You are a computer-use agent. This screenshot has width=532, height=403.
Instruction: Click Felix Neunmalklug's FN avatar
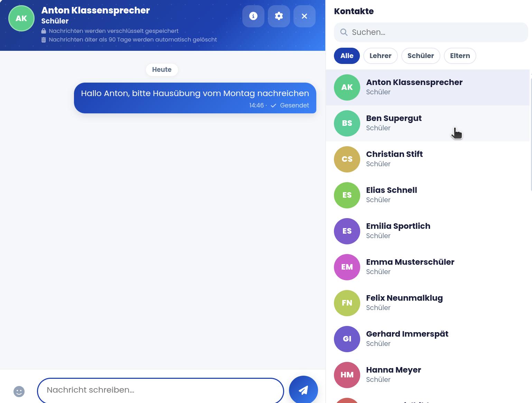pos(347,303)
